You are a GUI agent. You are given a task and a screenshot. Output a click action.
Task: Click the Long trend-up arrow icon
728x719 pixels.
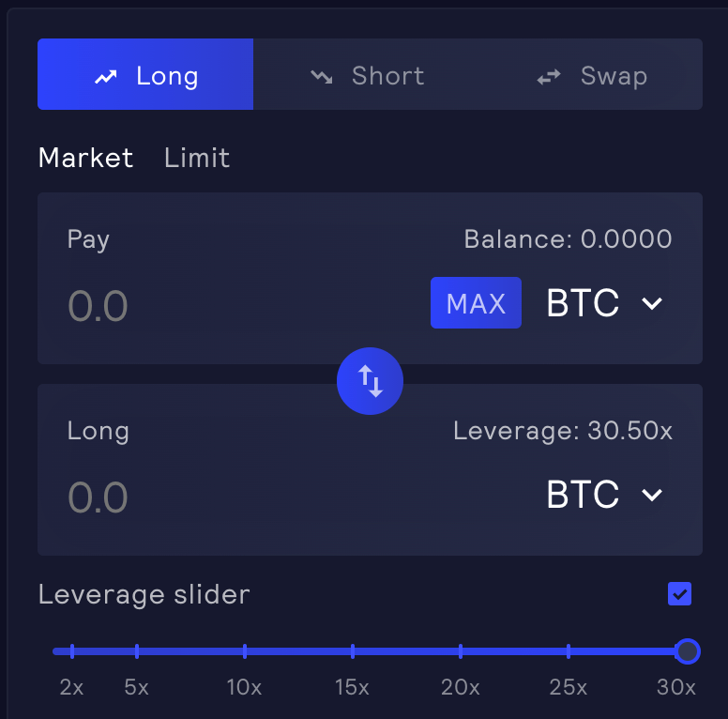coord(105,77)
